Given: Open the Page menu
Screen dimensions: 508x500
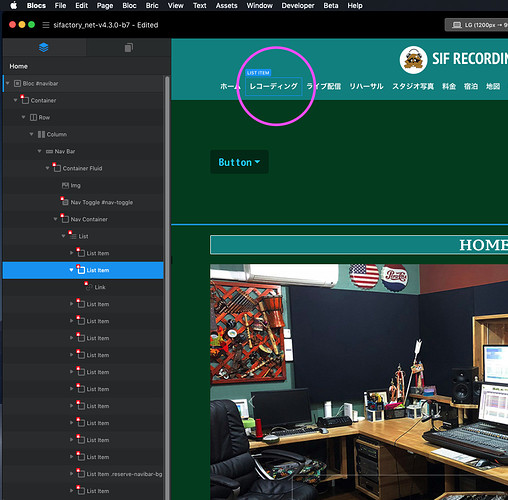Looking at the screenshot, I should 105,6.
